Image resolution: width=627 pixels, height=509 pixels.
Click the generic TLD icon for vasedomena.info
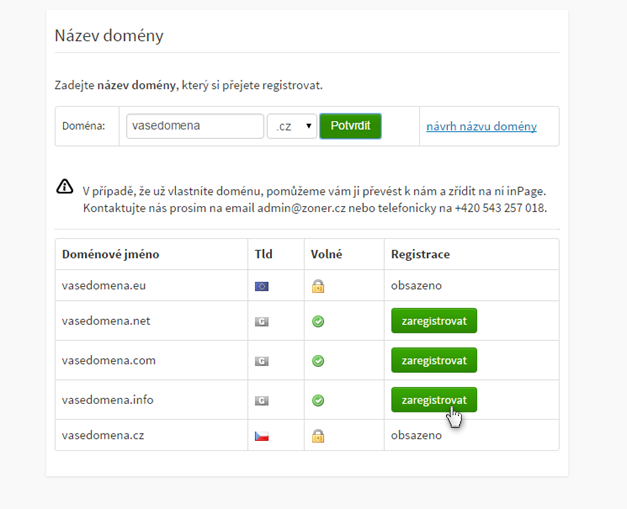[x=262, y=401]
